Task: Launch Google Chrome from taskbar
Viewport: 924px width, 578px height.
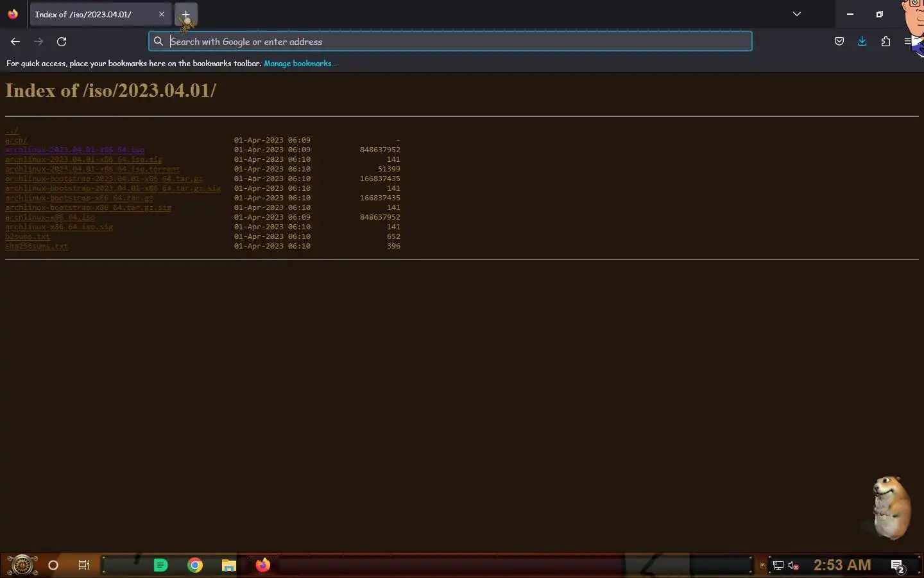Action: coord(195,565)
